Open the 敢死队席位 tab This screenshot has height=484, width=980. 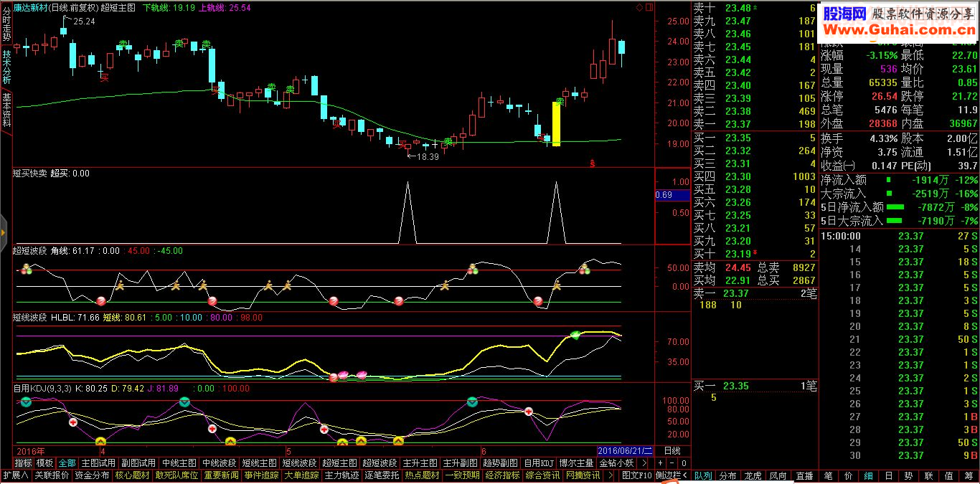176,475
